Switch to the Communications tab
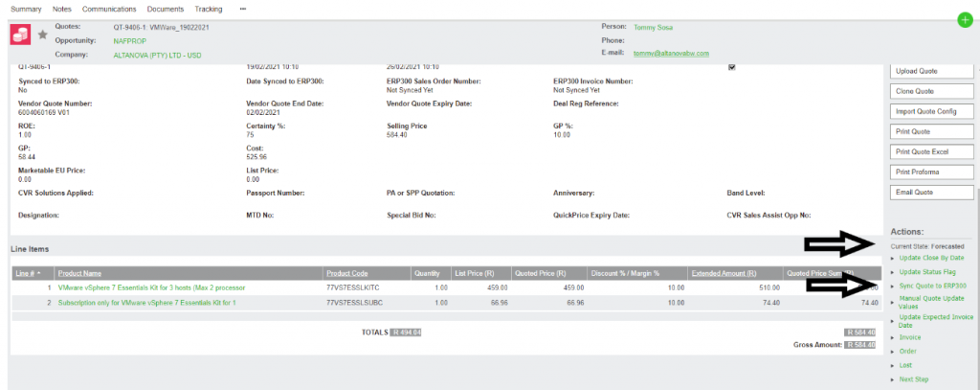 [x=109, y=9]
